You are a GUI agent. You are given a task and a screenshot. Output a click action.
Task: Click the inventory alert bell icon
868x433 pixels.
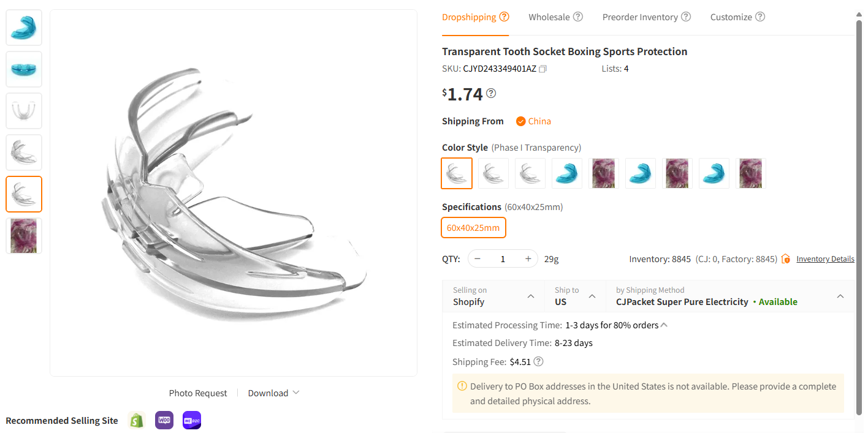(785, 258)
